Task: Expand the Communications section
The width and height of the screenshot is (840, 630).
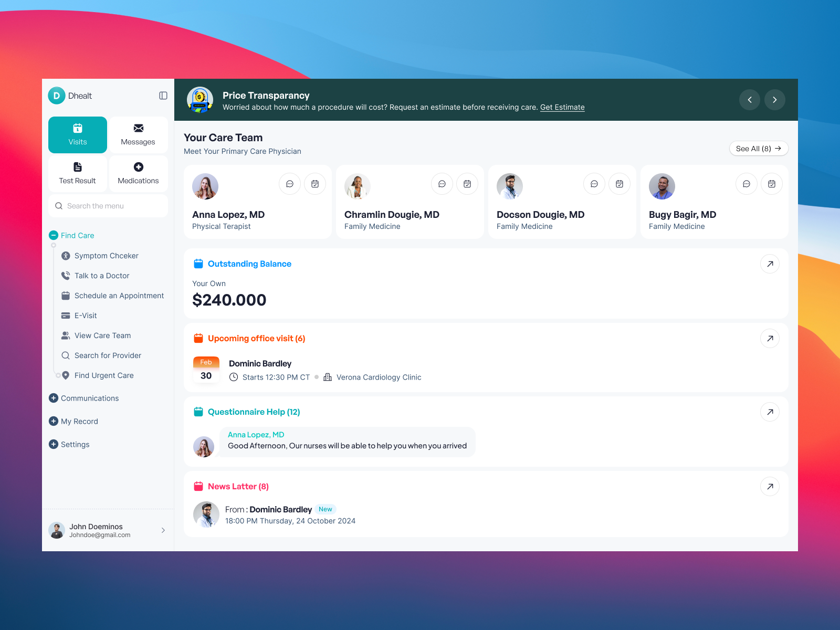Action: (x=54, y=398)
